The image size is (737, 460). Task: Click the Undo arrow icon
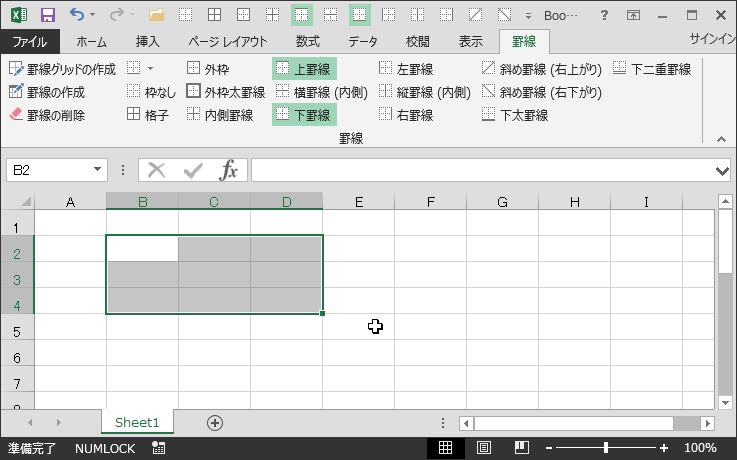(77, 15)
